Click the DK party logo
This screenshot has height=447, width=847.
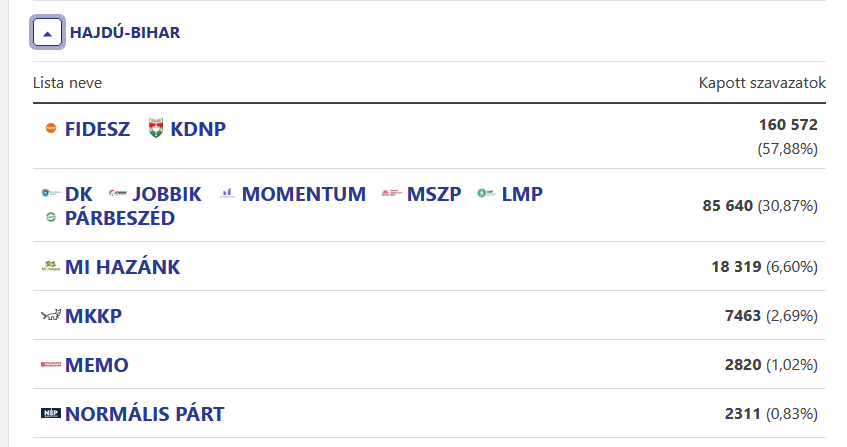[50, 194]
